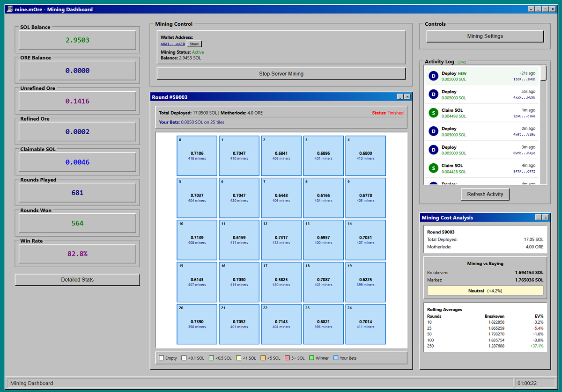Click the green Claim SOL icon from 1m ago
Screen dimensions: 562x392
point(433,113)
